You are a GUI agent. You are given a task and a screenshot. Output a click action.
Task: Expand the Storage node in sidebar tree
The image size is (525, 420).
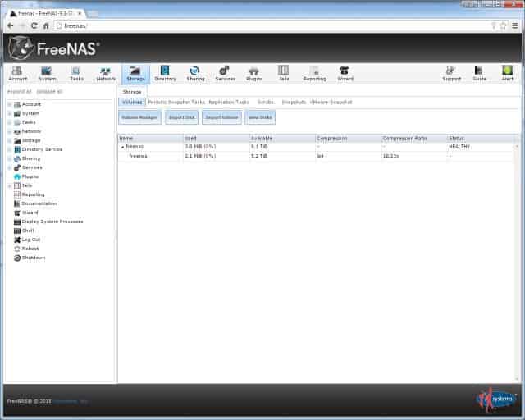[x=9, y=140]
